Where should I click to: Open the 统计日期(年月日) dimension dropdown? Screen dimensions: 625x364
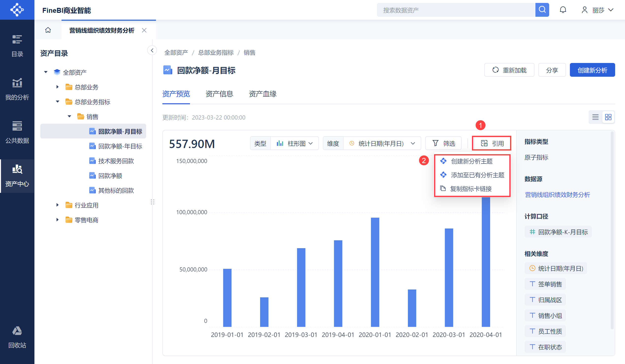click(382, 143)
